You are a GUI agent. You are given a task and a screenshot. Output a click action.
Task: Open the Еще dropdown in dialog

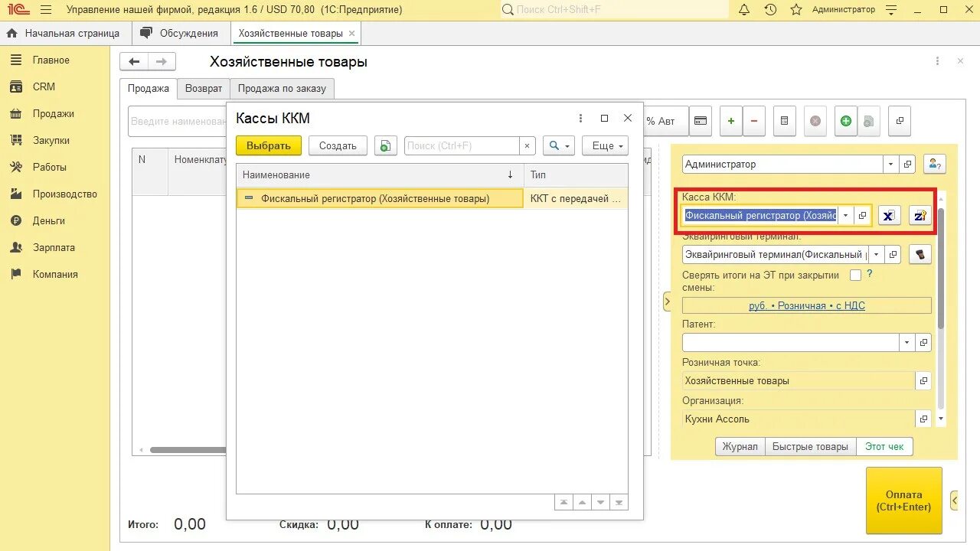click(x=605, y=145)
